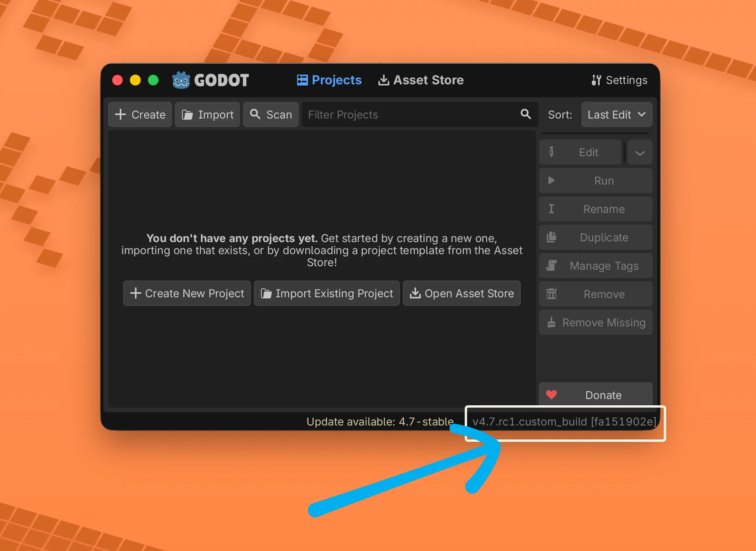Focus the Filter Projects search field
Viewport: 756px width, 551px height.
[x=420, y=115]
